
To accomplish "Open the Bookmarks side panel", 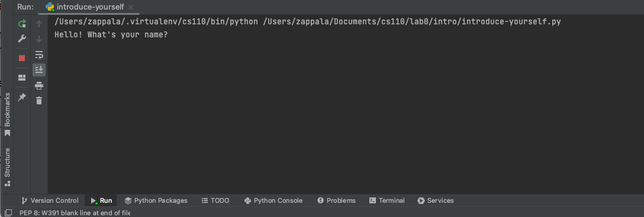I will pyautogui.click(x=7, y=114).
